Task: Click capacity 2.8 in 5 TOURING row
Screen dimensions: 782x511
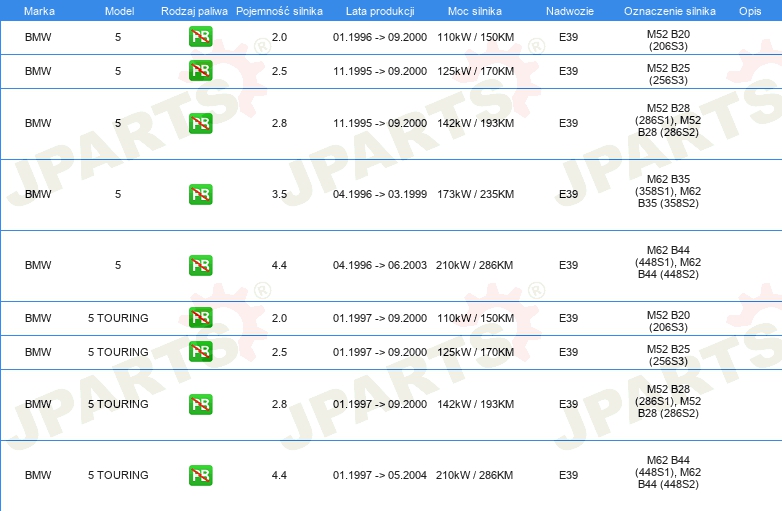Action: point(279,404)
